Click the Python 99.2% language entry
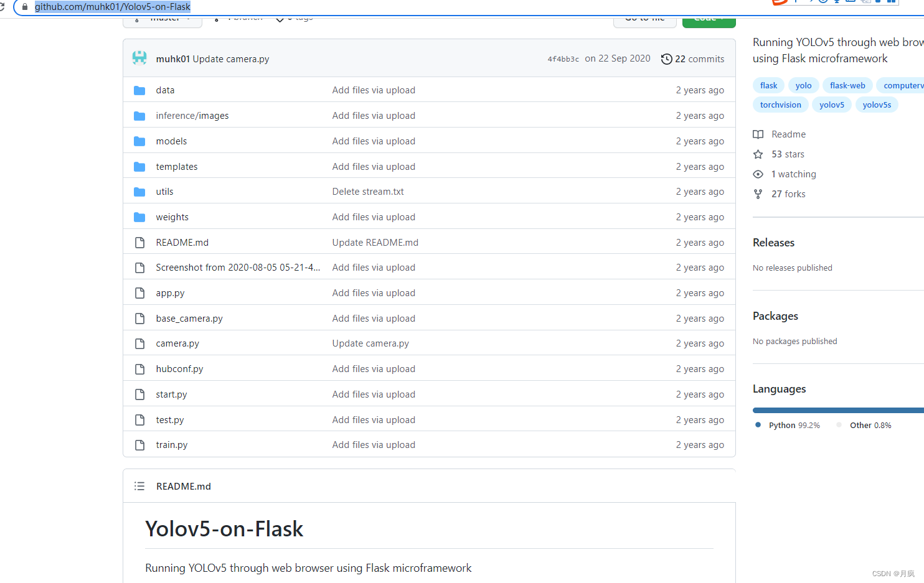This screenshot has height=583, width=924. [x=788, y=425]
